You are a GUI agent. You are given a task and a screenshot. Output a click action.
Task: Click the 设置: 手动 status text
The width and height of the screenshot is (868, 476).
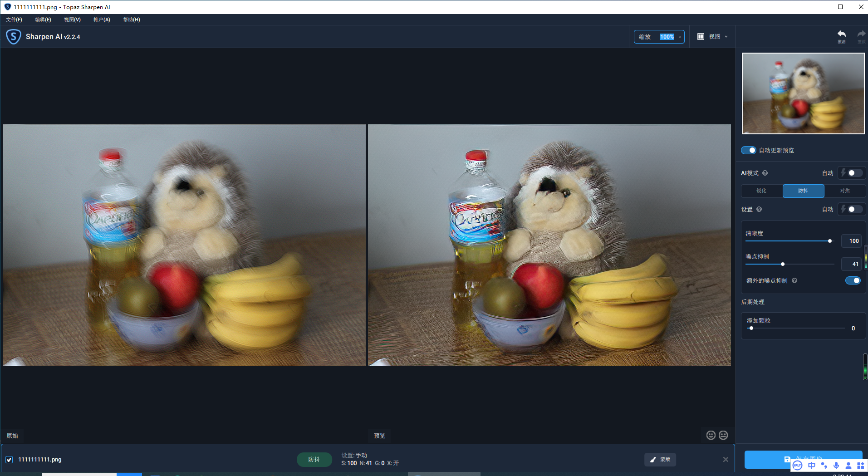(x=354, y=456)
